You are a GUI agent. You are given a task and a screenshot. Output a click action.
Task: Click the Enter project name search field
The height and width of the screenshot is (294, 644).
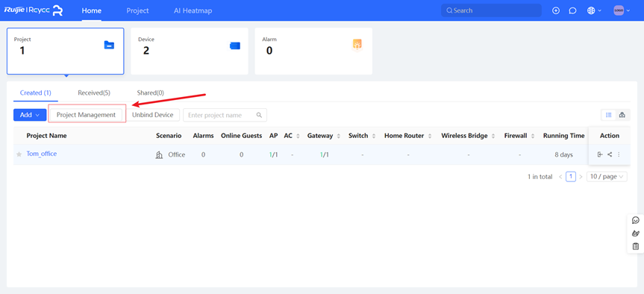pos(225,115)
